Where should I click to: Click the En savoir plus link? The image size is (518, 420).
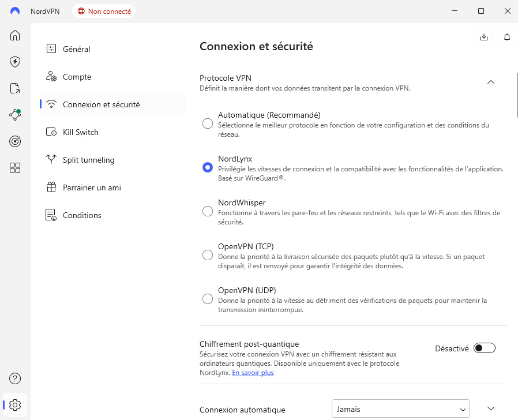[x=253, y=373]
